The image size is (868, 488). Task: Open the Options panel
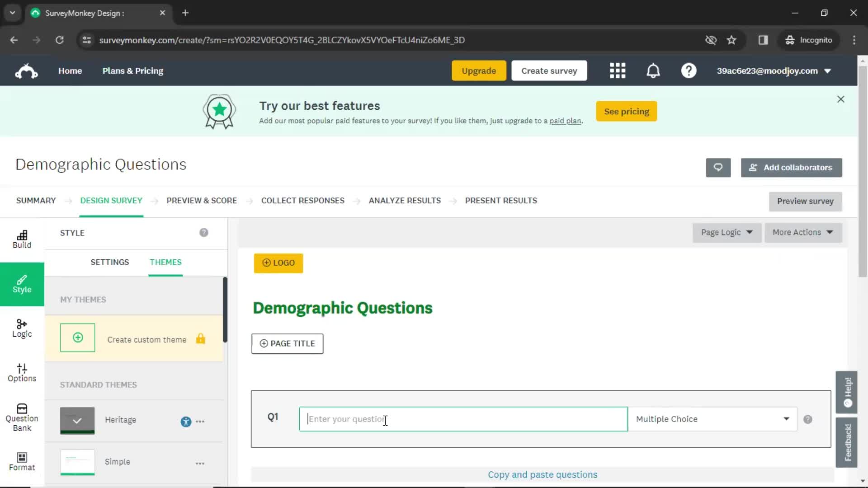point(22,372)
